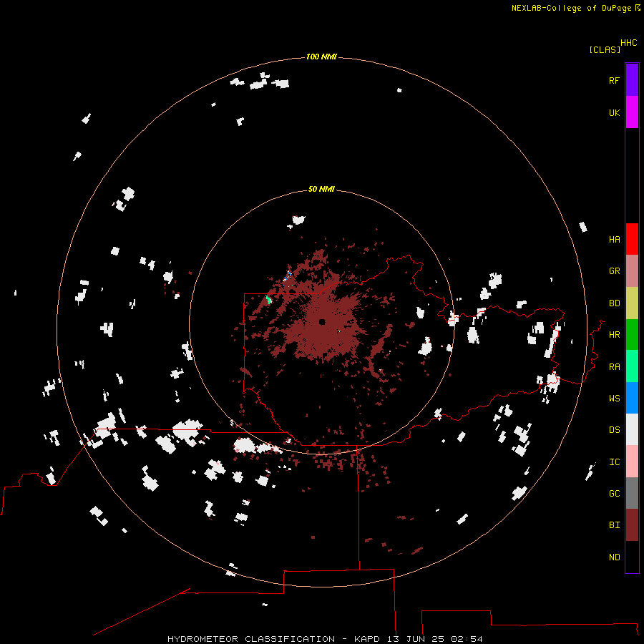Select the GC gray legend swatch
This screenshot has height=644, width=644.
pyautogui.click(x=632, y=493)
